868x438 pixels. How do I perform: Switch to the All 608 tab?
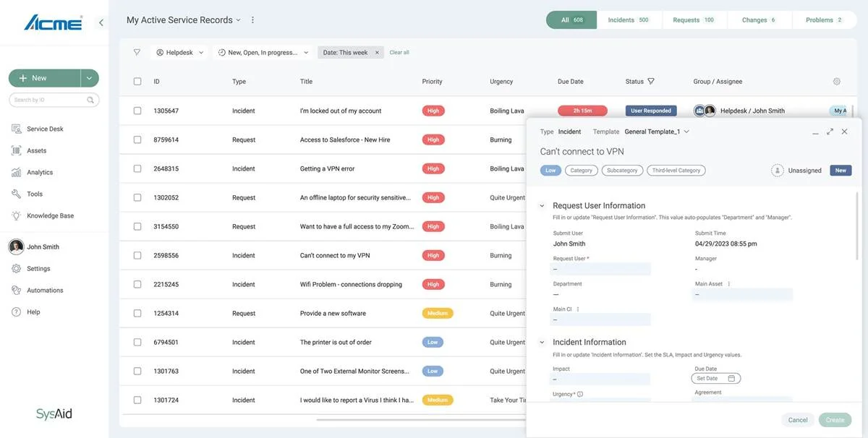(571, 20)
